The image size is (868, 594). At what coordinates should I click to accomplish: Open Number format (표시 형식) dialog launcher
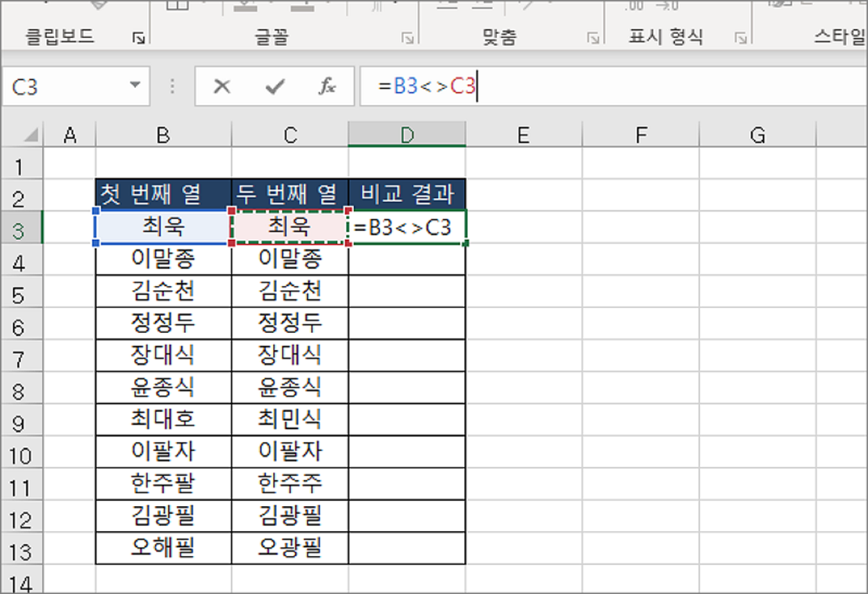click(741, 39)
